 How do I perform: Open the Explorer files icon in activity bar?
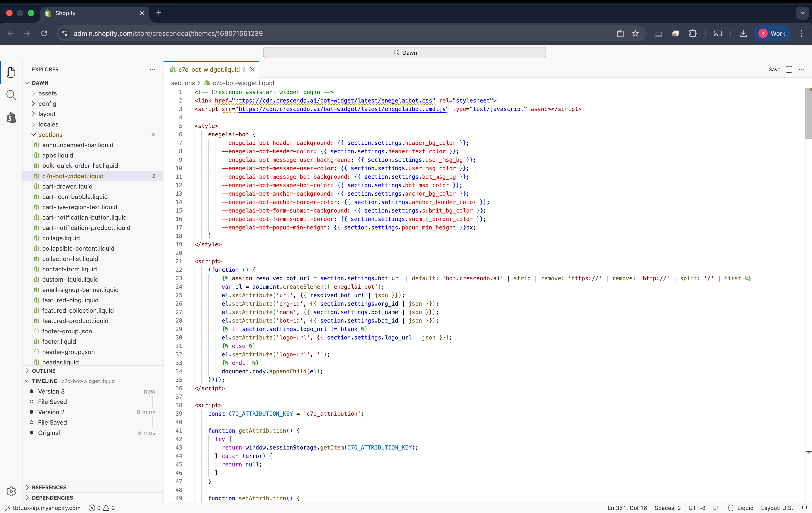(x=11, y=72)
